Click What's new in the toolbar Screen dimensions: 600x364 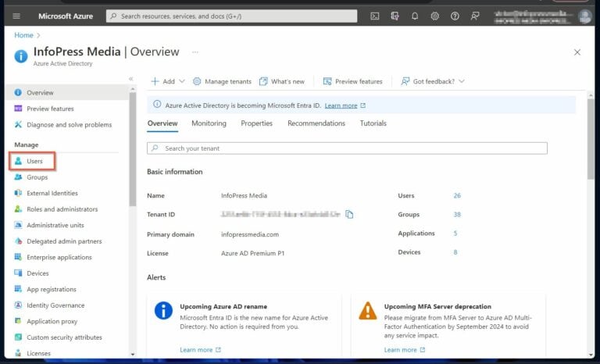click(281, 81)
